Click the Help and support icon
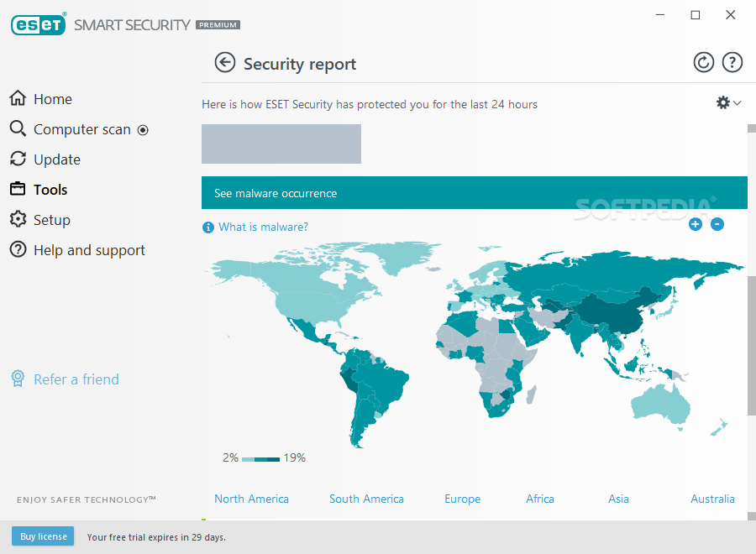The image size is (756, 554). click(18, 249)
